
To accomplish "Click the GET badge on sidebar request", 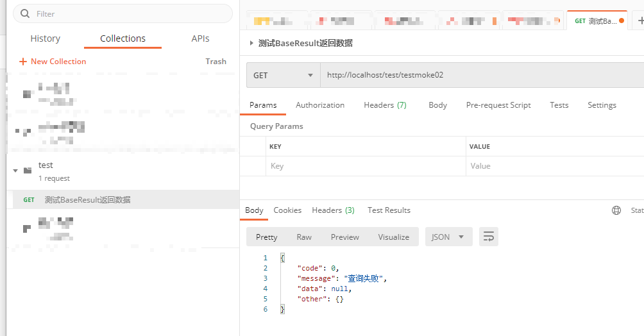I will (29, 200).
